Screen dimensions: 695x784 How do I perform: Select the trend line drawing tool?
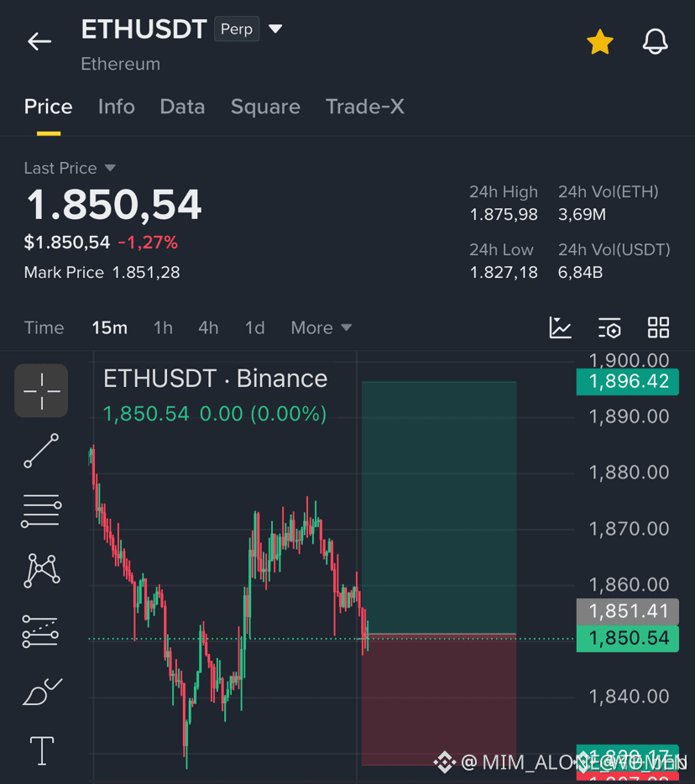[41, 451]
